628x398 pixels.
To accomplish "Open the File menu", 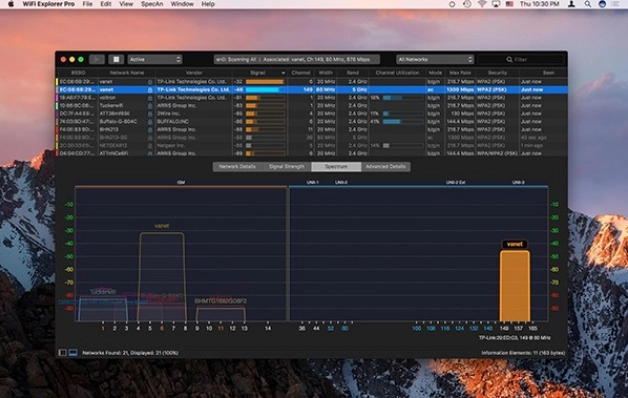I will [87, 4].
